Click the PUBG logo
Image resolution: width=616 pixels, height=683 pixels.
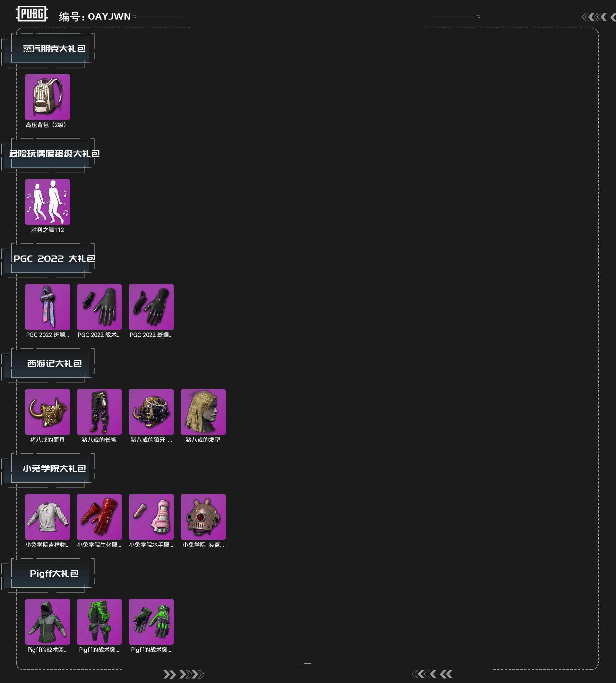[x=32, y=13]
